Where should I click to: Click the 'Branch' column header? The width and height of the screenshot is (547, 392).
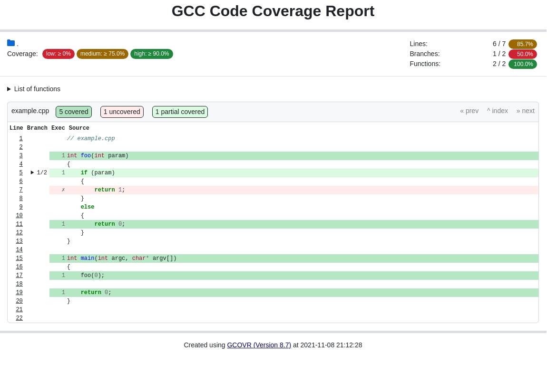(37, 128)
